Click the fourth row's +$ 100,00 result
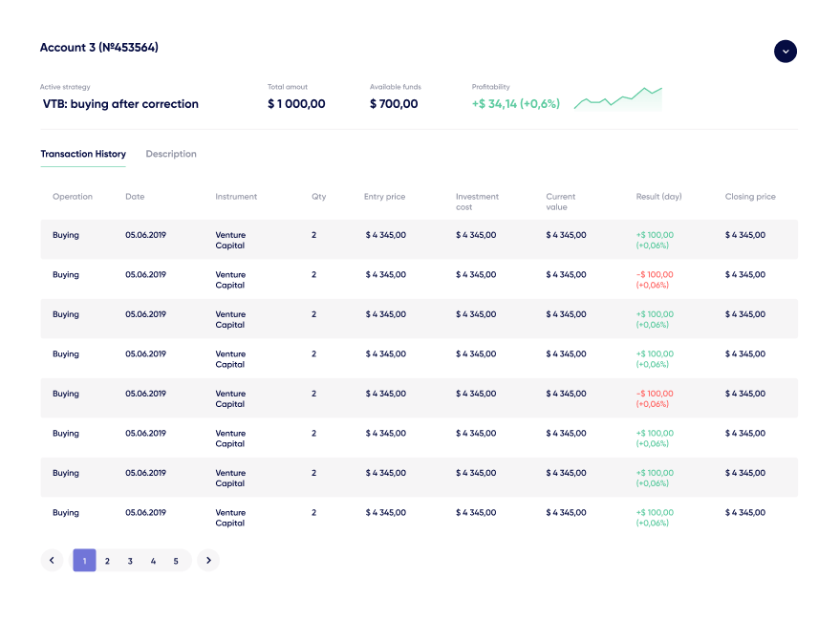 tap(655, 359)
